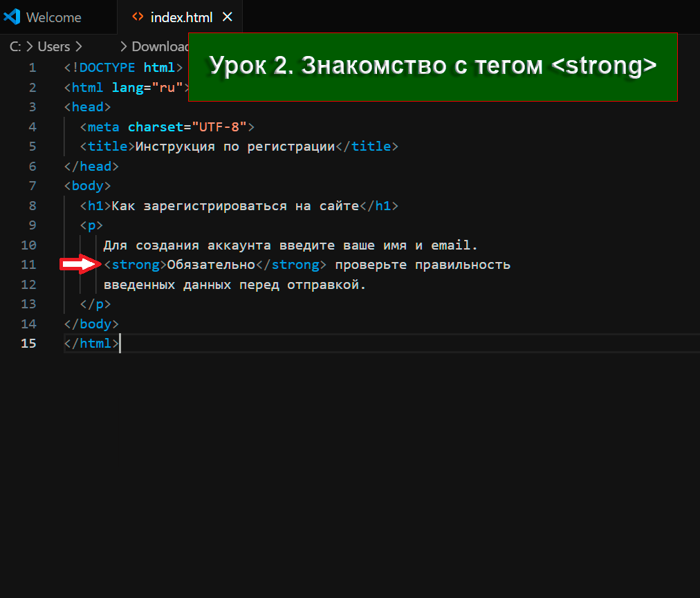Click the opening strong tag on line 11
This screenshot has width=700, height=598.
pyautogui.click(x=135, y=265)
